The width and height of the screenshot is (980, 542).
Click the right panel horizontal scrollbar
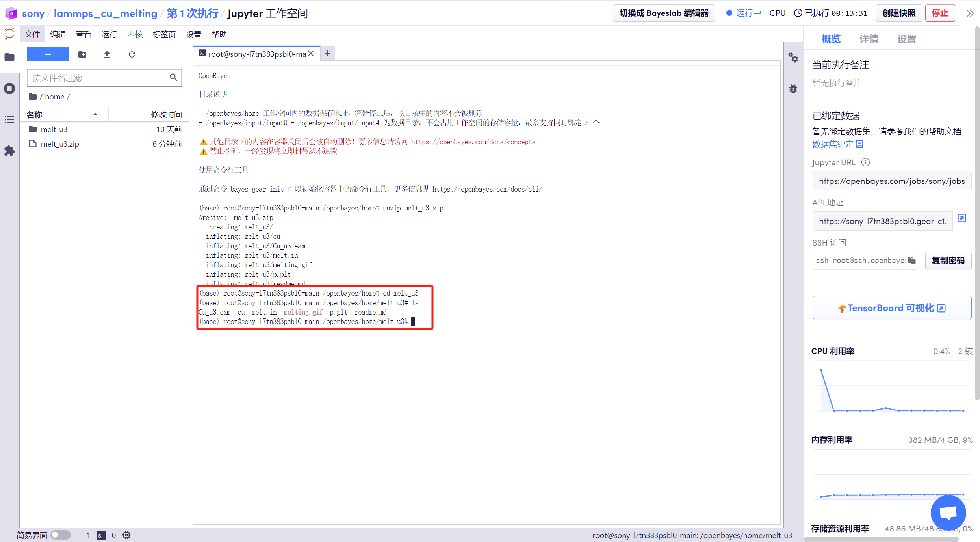[881, 539]
